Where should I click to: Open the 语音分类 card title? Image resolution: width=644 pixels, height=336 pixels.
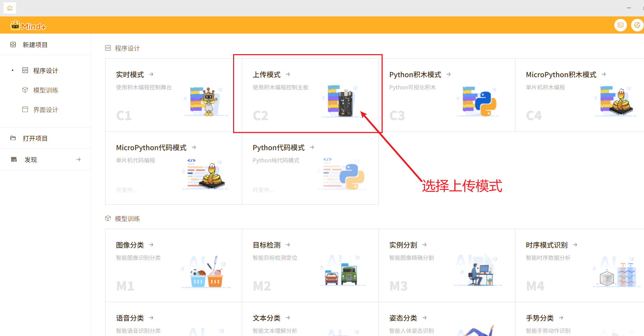point(130,318)
